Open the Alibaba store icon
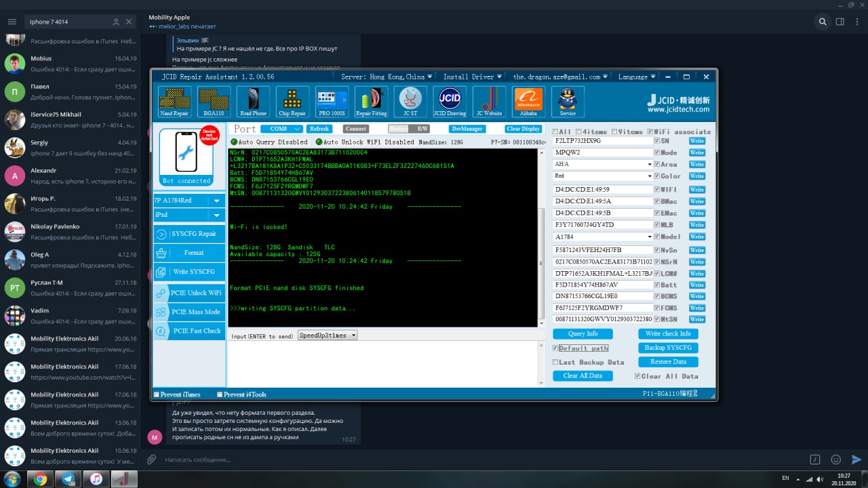The width and height of the screenshot is (868, 488). tap(528, 102)
